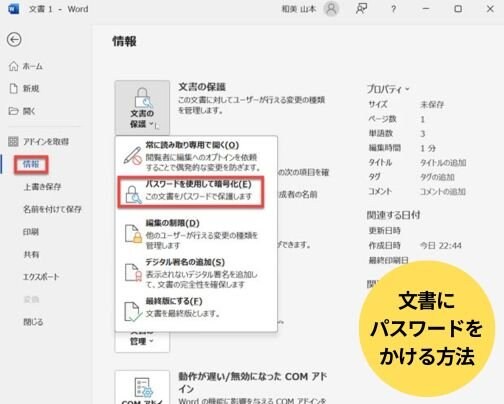
Task: Open the 印刷 page
Action: (x=31, y=232)
